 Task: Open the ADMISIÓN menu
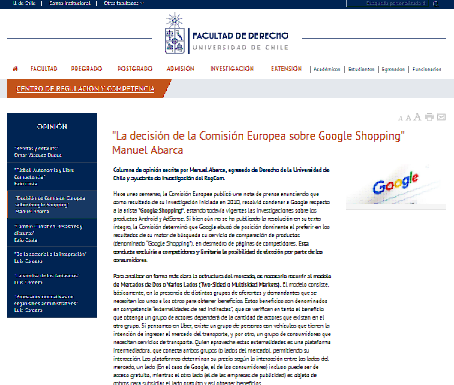[180, 69]
